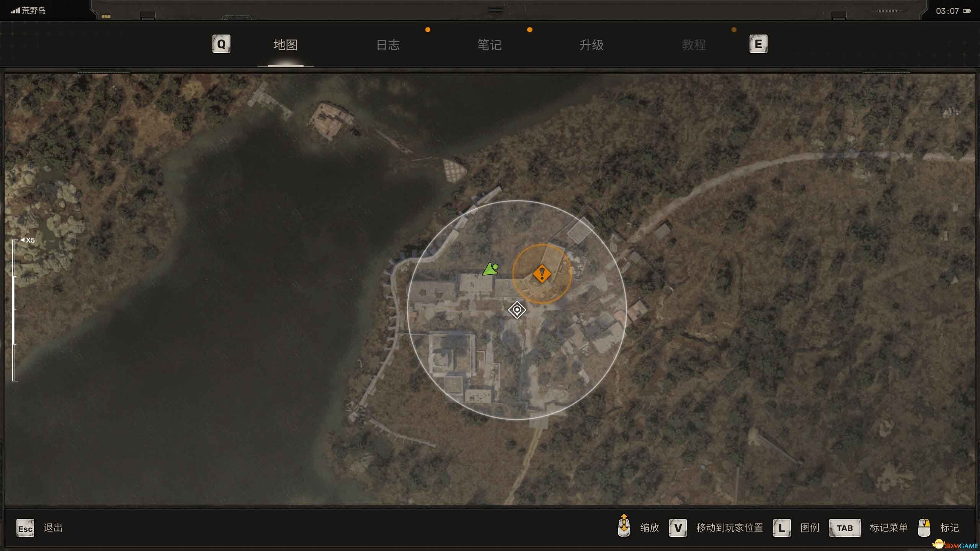This screenshot has height=551, width=980.
Task: Click the TAB key icon
Action: pyautogui.click(x=845, y=528)
